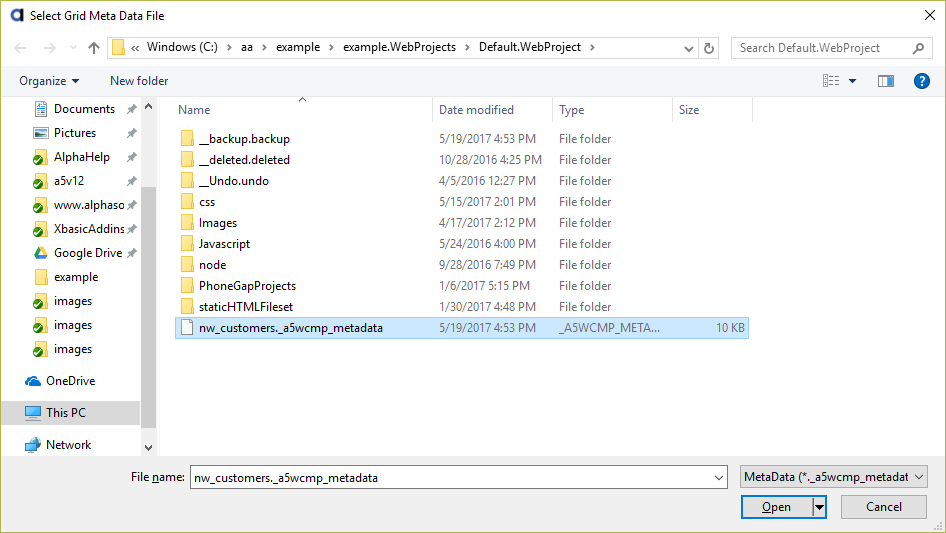Image resolution: width=946 pixels, height=533 pixels.
Task: Click the AlphaHelp pin icon
Action: click(x=131, y=157)
